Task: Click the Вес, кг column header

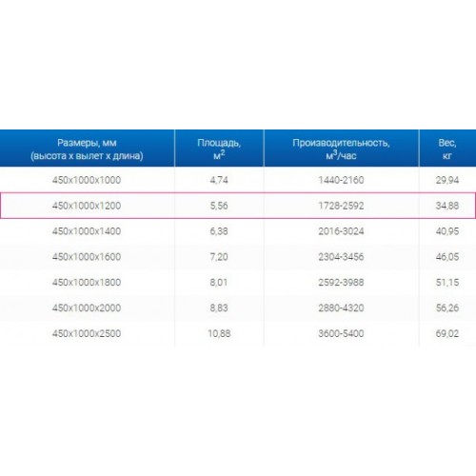Action: pyautogui.click(x=447, y=149)
